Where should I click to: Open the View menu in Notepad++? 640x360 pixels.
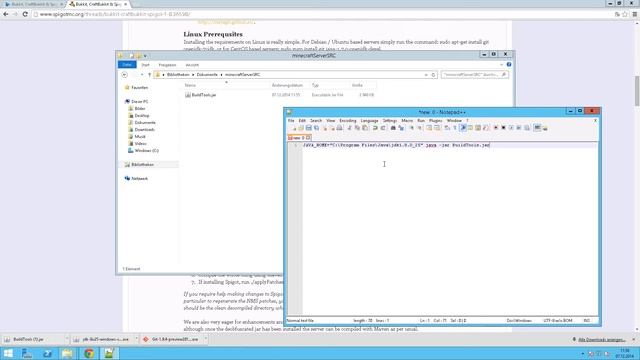(331, 121)
